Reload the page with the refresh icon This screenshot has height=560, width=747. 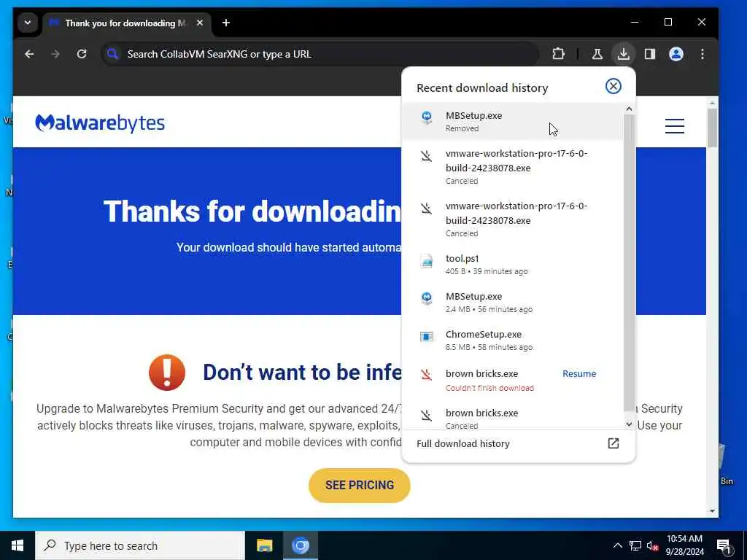tap(82, 54)
